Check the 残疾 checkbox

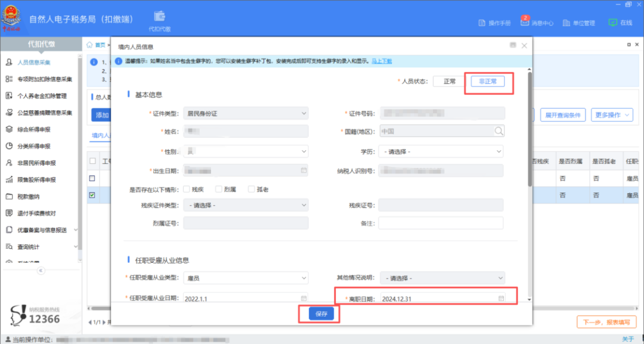pos(186,190)
